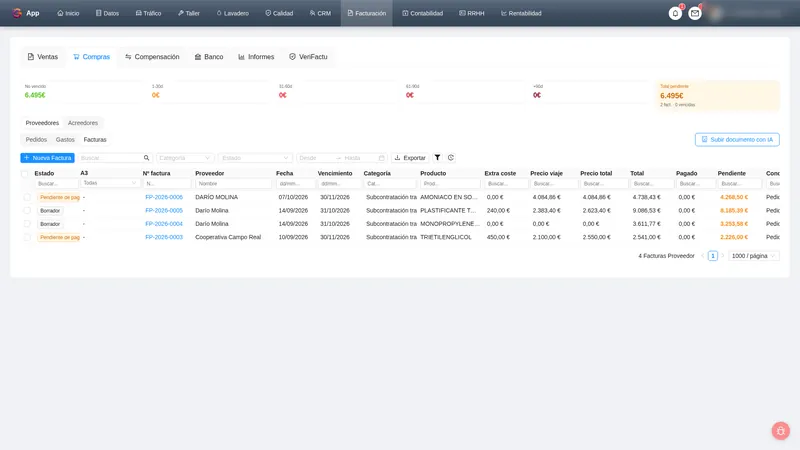Open the Calidad menu
Image resolution: width=800 pixels, height=450 pixels.
[279, 13]
